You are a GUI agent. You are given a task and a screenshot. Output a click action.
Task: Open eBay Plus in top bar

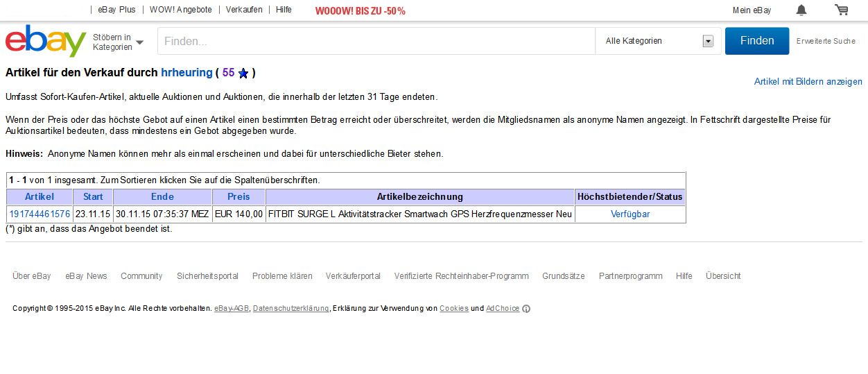118,10
